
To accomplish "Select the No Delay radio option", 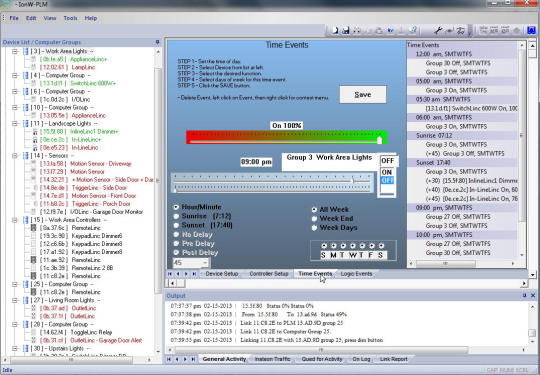I will [x=176, y=235].
